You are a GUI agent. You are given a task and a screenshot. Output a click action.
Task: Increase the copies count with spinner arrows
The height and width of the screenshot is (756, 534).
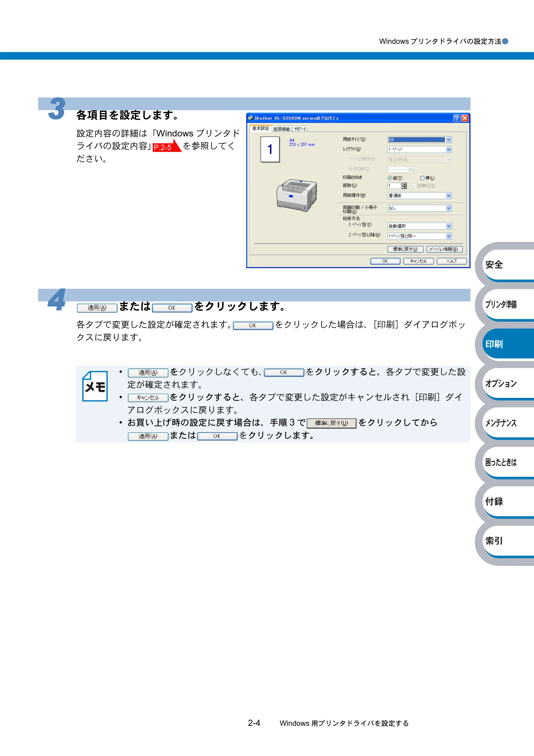tap(404, 184)
